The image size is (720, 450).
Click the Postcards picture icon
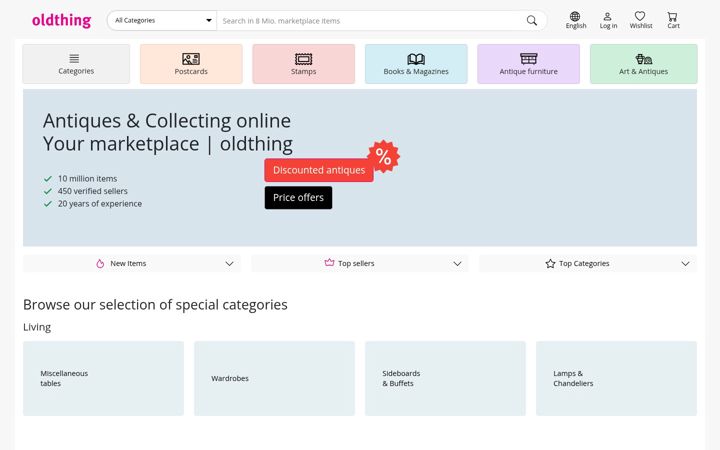tap(191, 59)
